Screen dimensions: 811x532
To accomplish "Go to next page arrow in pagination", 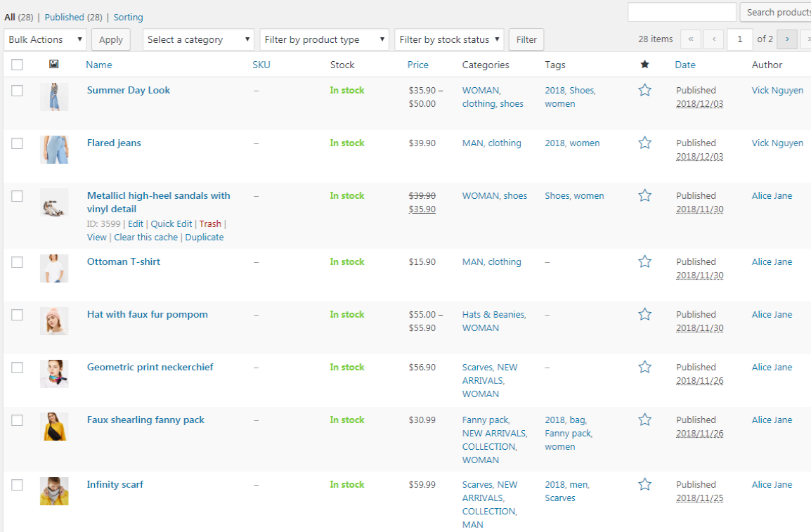I will 787,39.
